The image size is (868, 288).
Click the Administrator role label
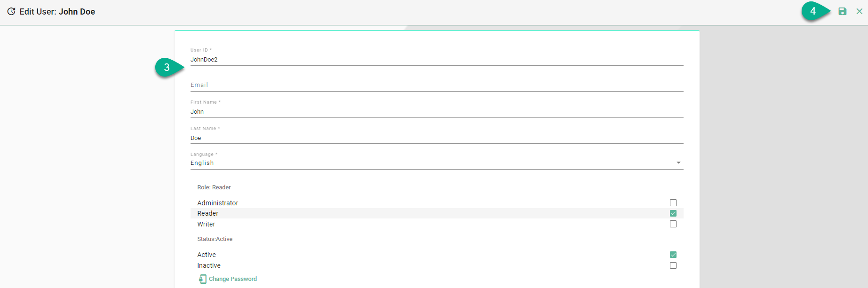[218, 203]
